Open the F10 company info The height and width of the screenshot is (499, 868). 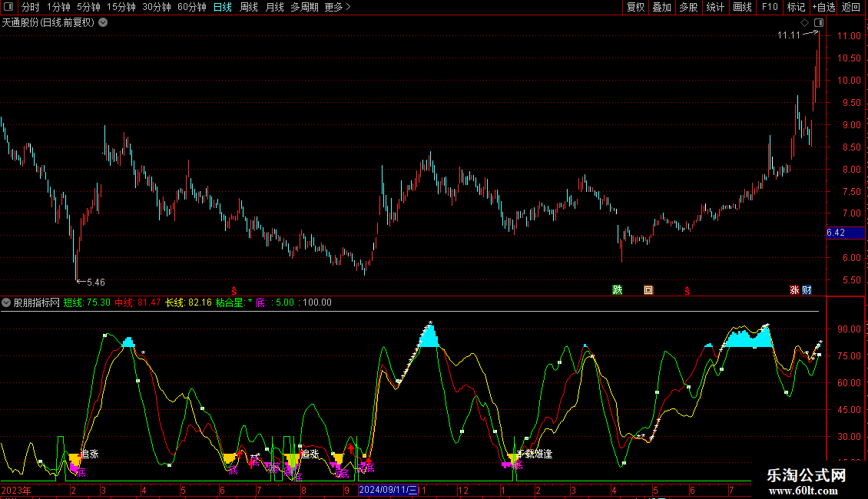769,8
